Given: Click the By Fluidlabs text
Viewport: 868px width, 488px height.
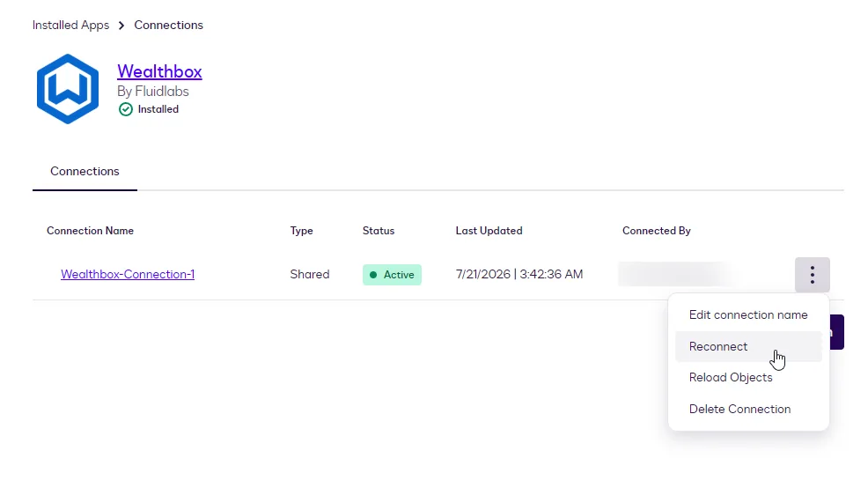Looking at the screenshot, I should point(153,91).
